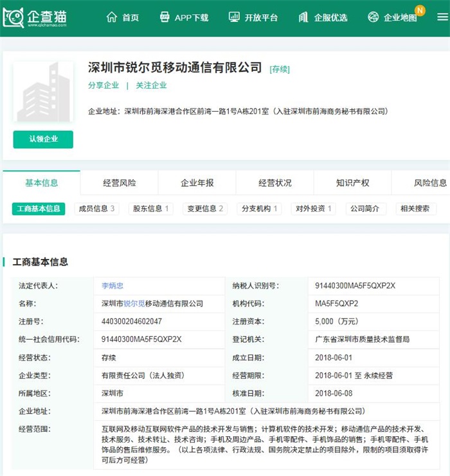Screen dimensions: 450x476
Task: Click the 工商基本信息 section heading
Action: tap(40, 262)
